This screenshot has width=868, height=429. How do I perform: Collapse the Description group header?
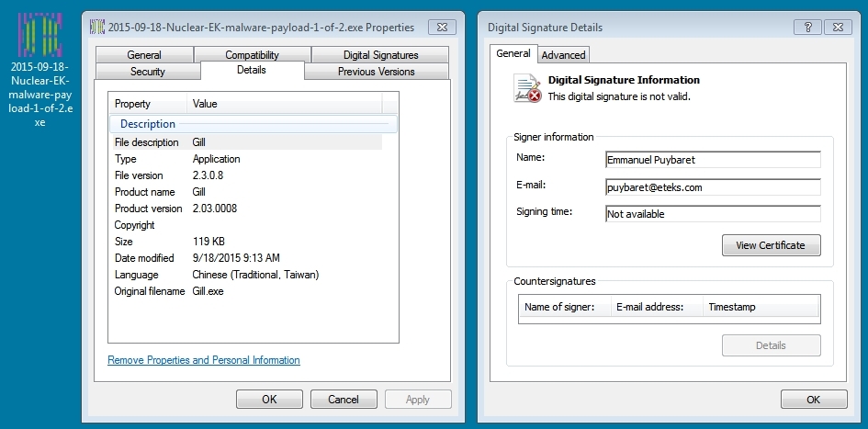(x=148, y=124)
